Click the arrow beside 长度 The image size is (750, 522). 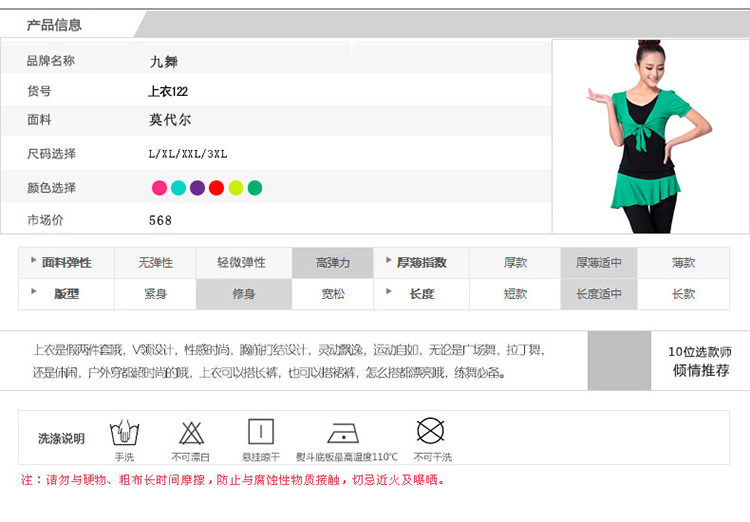point(388,291)
